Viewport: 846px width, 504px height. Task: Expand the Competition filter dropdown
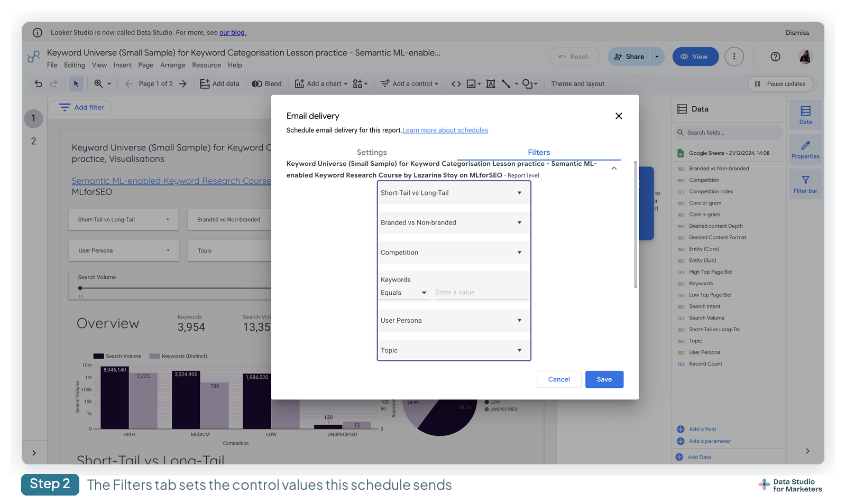tap(454, 253)
